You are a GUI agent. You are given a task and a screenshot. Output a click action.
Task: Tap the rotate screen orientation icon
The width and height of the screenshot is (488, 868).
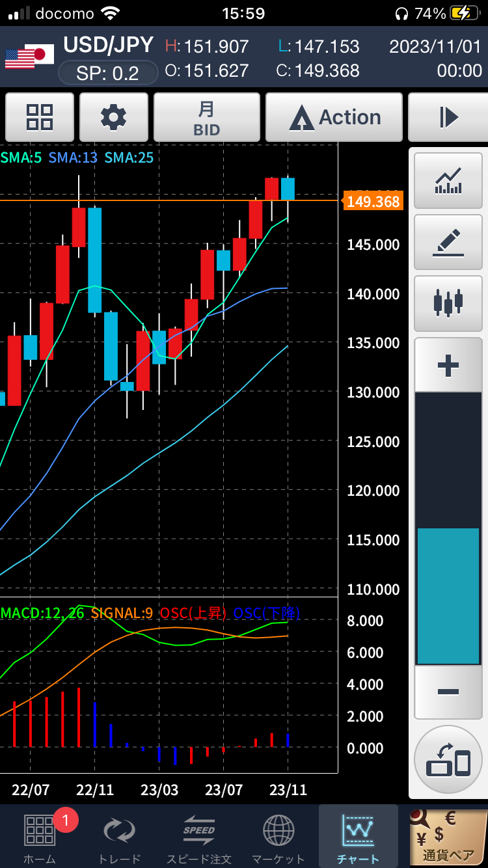click(448, 760)
